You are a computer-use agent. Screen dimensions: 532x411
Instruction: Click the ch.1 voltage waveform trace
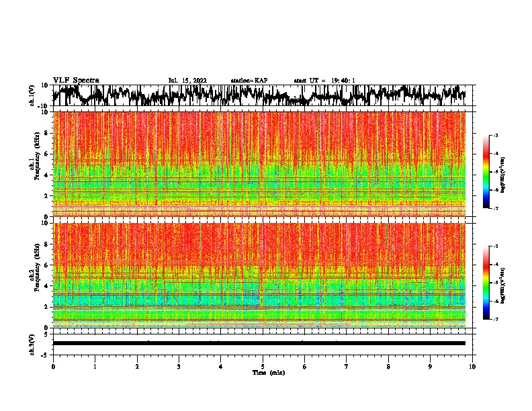[259, 95]
